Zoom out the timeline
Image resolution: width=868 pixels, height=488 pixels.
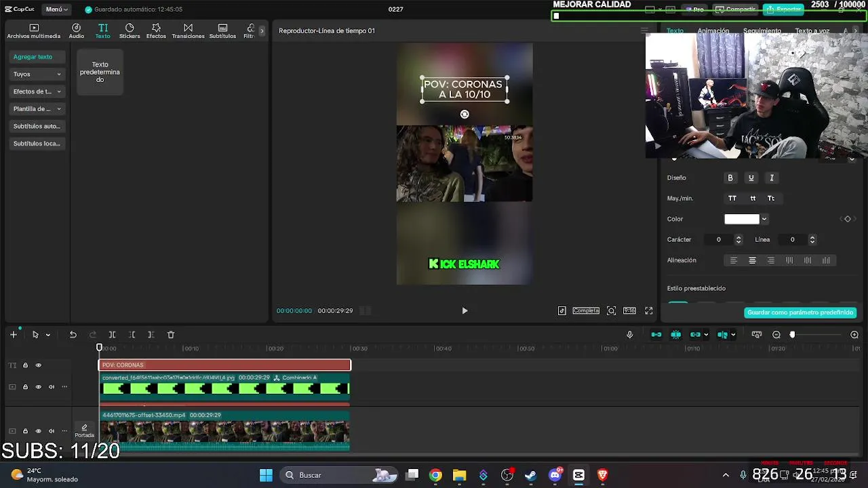pyautogui.click(x=776, y=335)
